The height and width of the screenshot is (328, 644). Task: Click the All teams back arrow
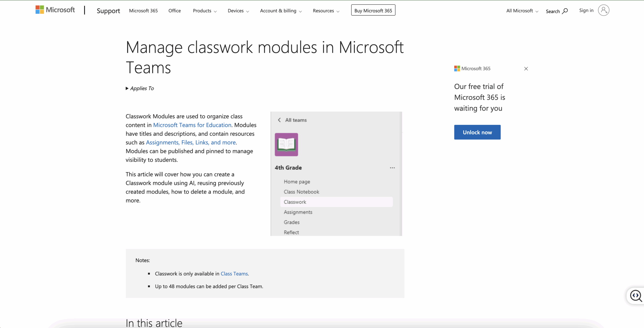click(x=279, y=120)
